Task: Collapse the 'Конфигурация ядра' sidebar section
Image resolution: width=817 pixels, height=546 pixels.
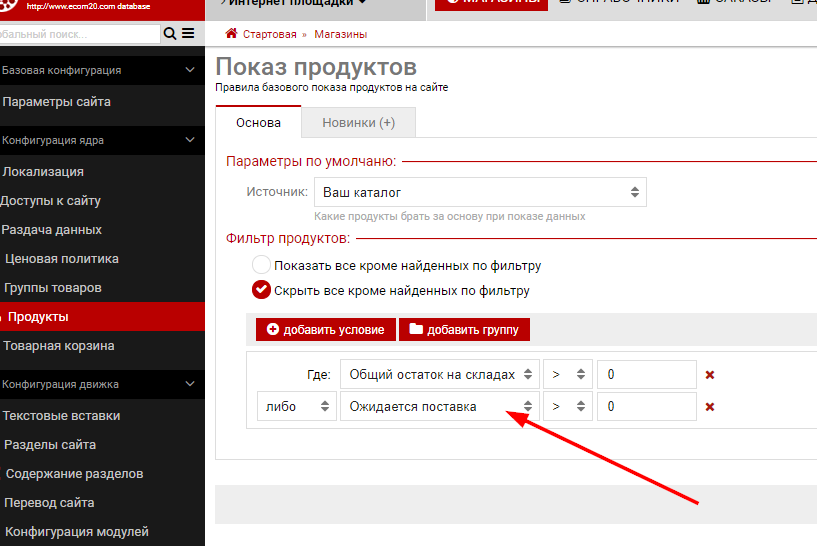Action: coord(190,141)
